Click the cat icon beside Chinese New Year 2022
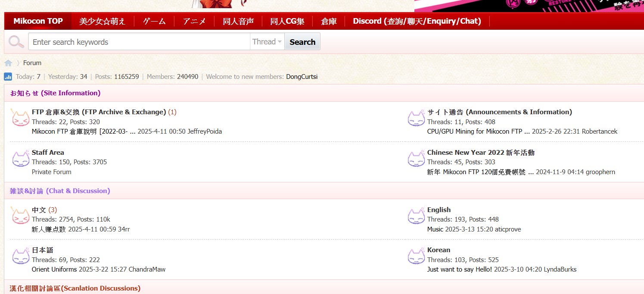644x294 pixels. pos(416,159)
